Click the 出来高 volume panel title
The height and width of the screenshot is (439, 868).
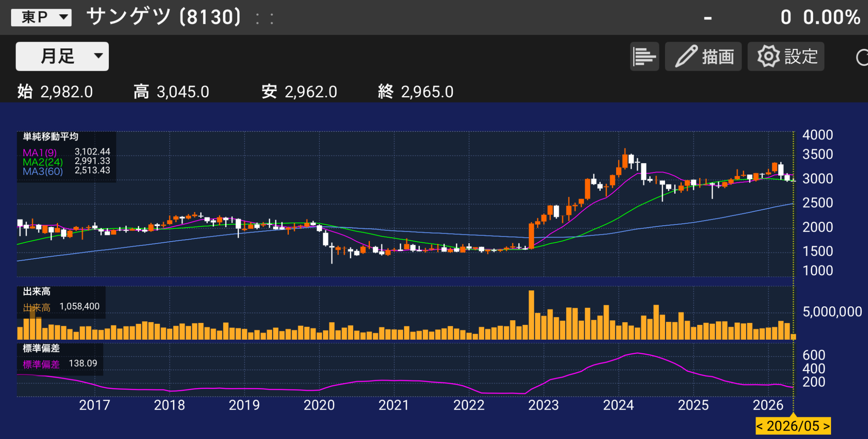pyautogui.click(x=37, y=292)
